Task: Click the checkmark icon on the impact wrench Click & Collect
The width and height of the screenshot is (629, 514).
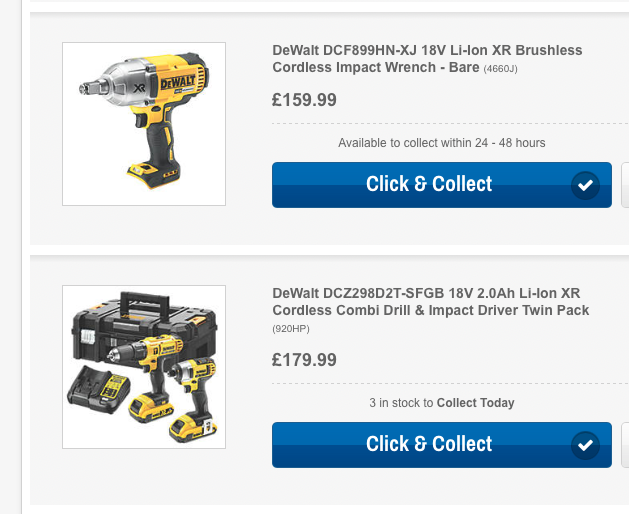Action: 585,185
